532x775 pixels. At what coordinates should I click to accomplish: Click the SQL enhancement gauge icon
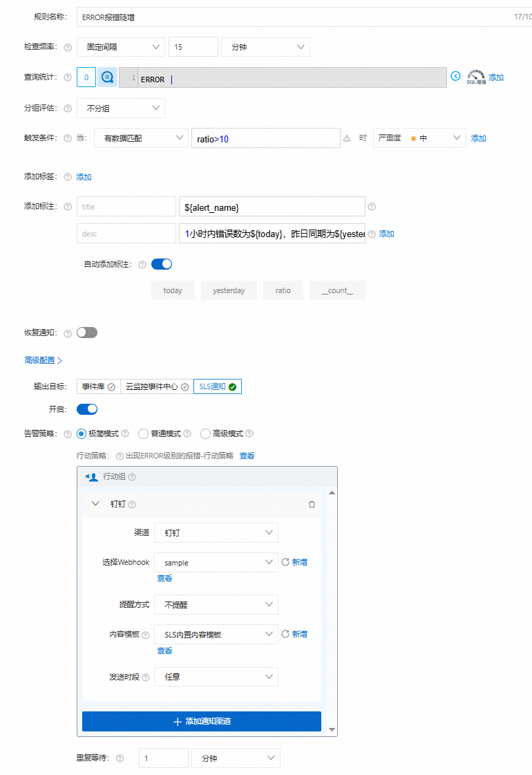pyautogui.click(x=476, y=77)
